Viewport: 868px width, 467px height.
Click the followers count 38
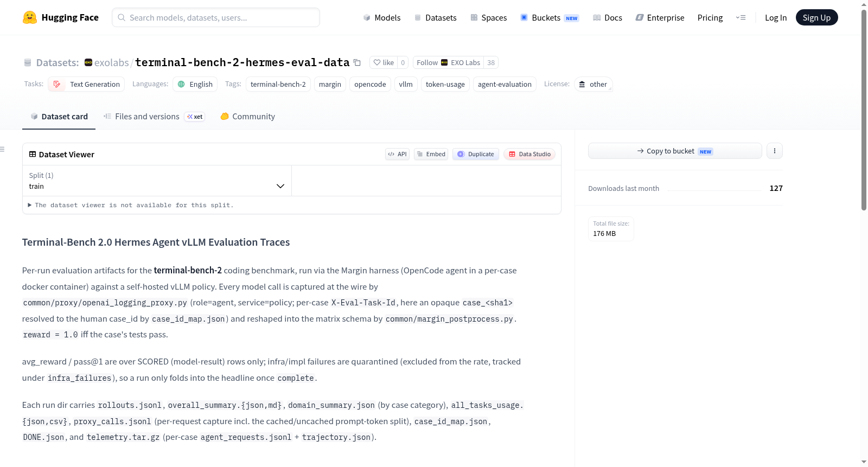(x=491, y=62)
